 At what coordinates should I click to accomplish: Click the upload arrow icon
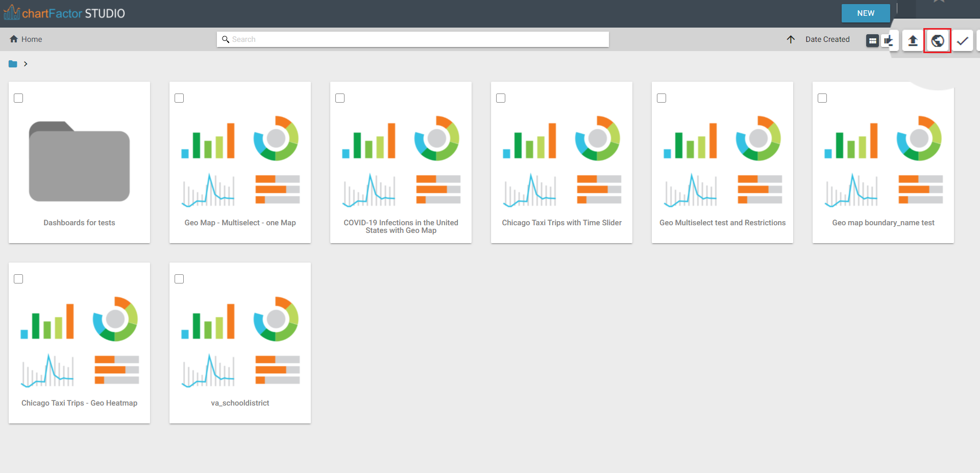coord(913,41)
